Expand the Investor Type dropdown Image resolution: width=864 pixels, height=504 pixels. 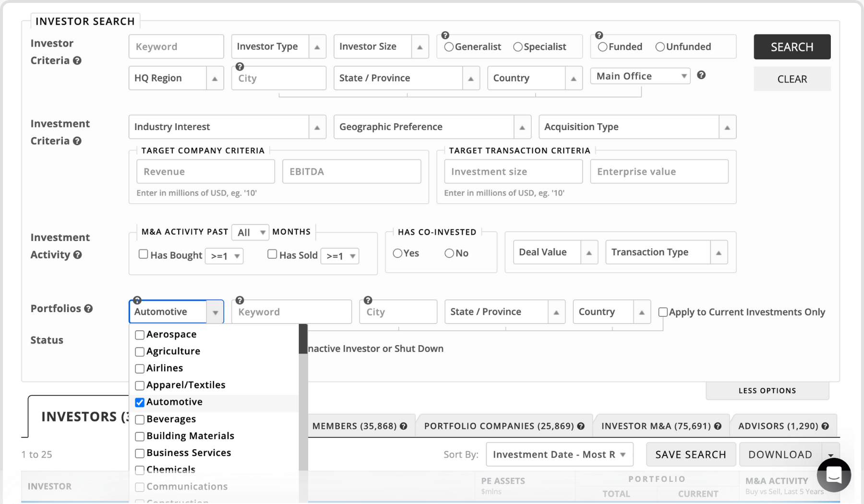pos(278,47)
